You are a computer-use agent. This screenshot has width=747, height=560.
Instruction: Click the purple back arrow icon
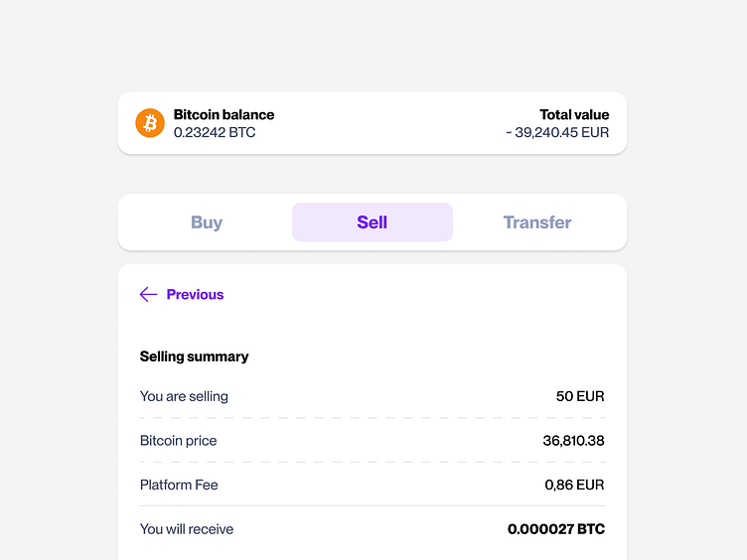coord(149,294)
